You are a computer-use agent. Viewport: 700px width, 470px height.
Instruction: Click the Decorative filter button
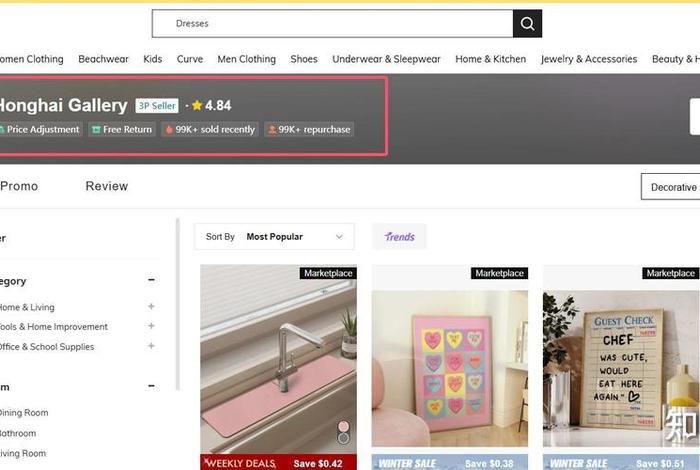(x=671, y=187)
